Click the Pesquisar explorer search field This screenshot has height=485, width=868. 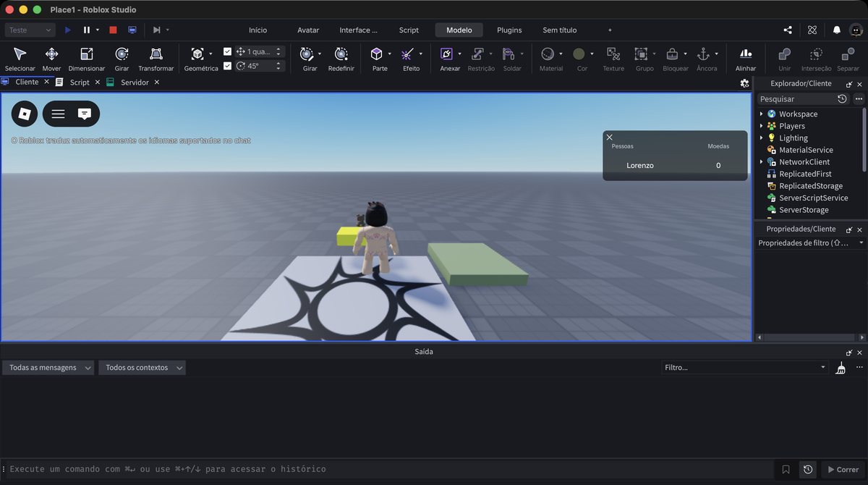(x=796, y=98)
